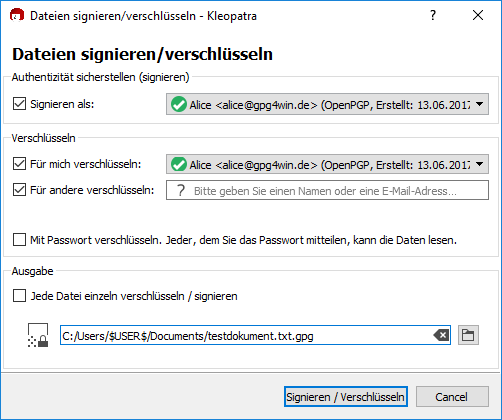Click the Cancel button

tap(452, 397)
